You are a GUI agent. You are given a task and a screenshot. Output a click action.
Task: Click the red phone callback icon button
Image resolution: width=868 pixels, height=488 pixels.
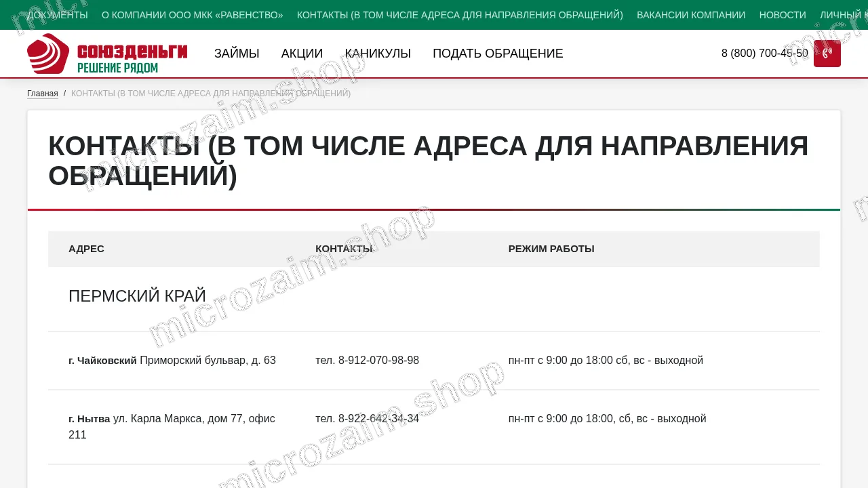pyautogui.click(x=827, y=54)
